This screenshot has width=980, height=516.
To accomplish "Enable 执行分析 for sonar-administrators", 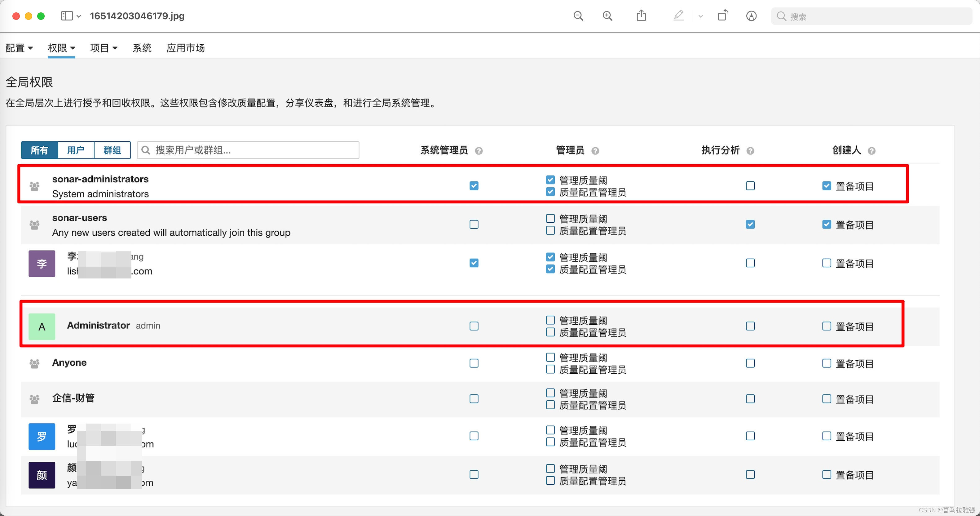I will [x=750, y=186].
